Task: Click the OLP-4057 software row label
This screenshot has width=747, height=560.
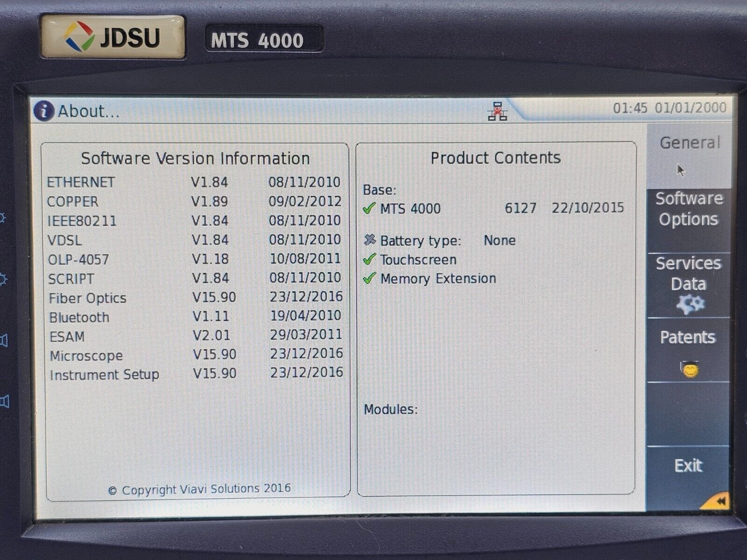Action: (x=79, y=259)
